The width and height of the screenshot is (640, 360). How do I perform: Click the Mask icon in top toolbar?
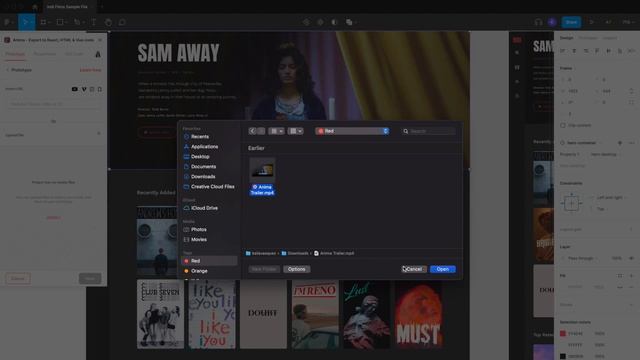pos(320,22)
